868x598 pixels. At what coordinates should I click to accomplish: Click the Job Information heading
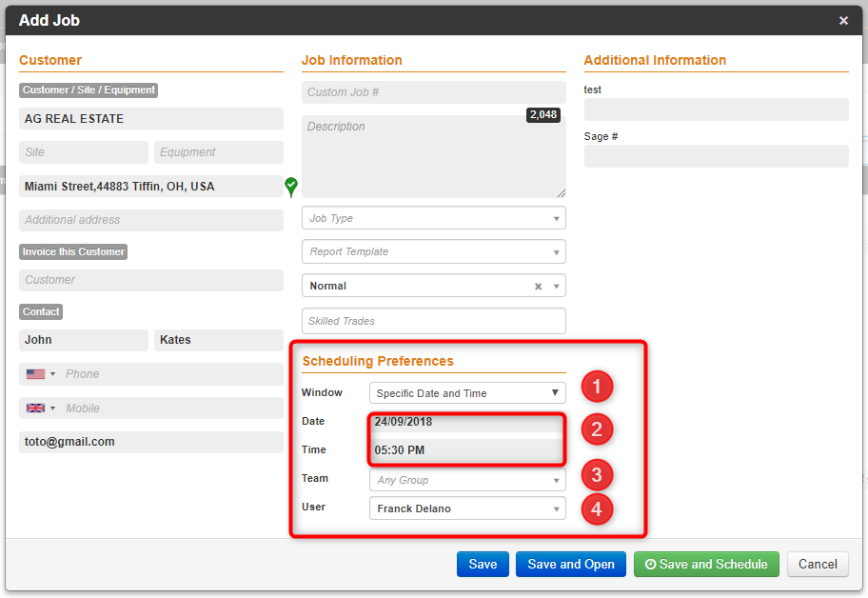point(351,60)
